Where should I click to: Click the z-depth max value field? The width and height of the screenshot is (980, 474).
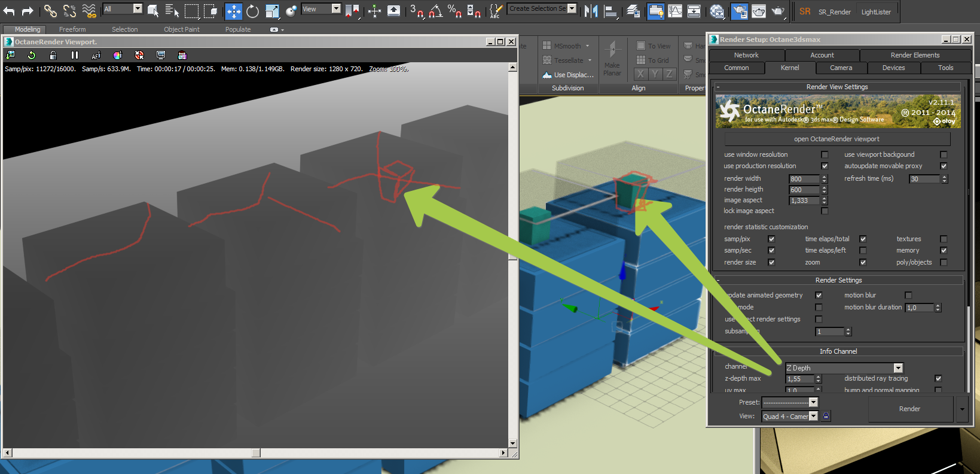pos(799,379)
